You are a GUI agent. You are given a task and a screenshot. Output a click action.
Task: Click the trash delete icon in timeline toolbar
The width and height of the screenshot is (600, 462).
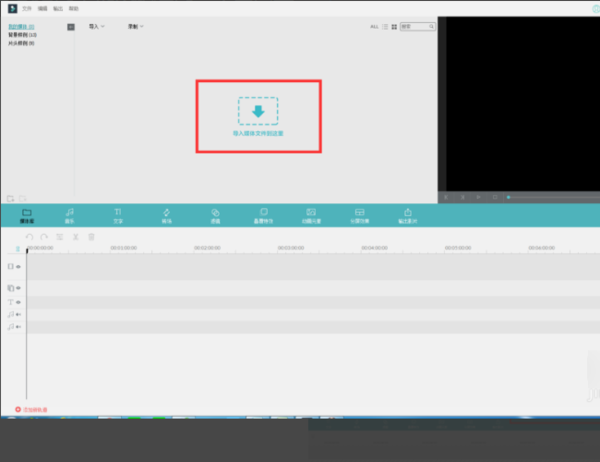coord(91,237)
